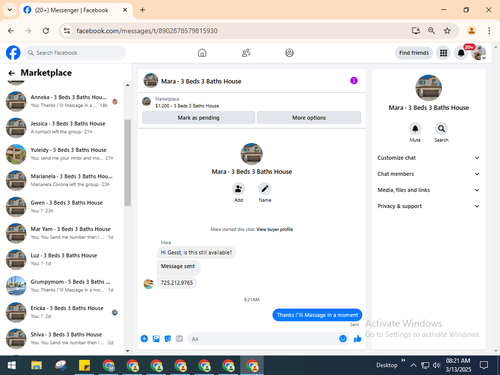Open Chrome profile avatar
Image resolution: width=500 pixels, height=375 pixels.
coord(471,31)
